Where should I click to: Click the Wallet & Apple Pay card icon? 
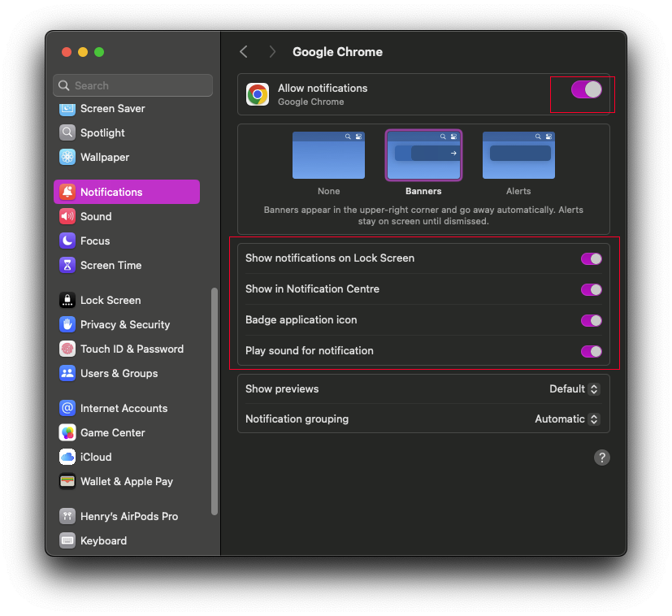coord(67,481)
